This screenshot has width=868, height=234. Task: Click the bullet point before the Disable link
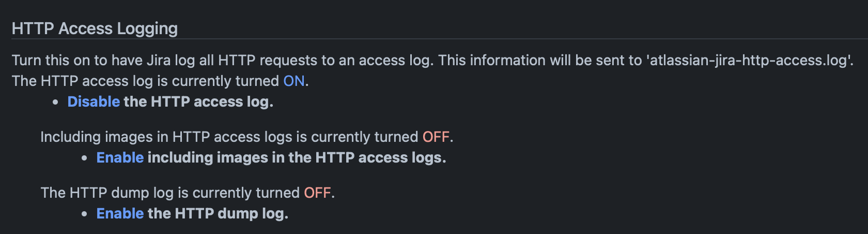click(56, 103)
